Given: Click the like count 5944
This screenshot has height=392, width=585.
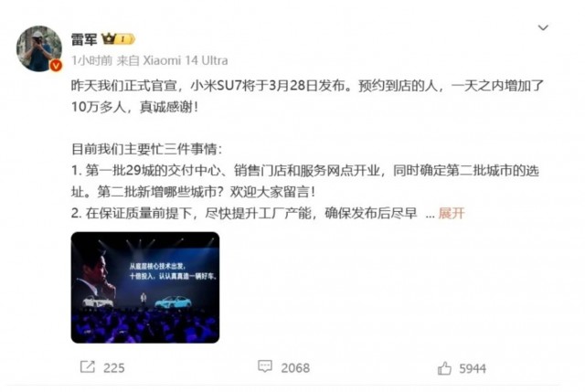Looking at the screenshot, I should (x=473, y=369).
